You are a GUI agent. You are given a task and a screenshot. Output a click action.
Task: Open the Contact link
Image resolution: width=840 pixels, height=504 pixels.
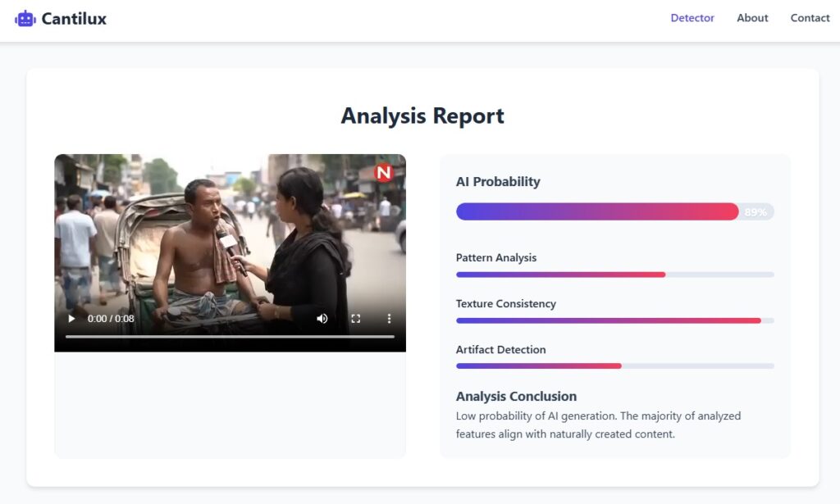(x=810, y=18)
